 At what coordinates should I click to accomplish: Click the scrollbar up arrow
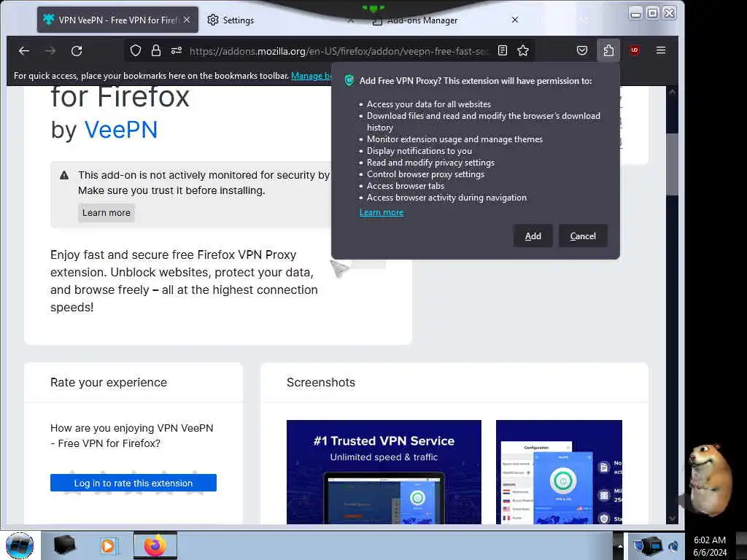point(672,92)
